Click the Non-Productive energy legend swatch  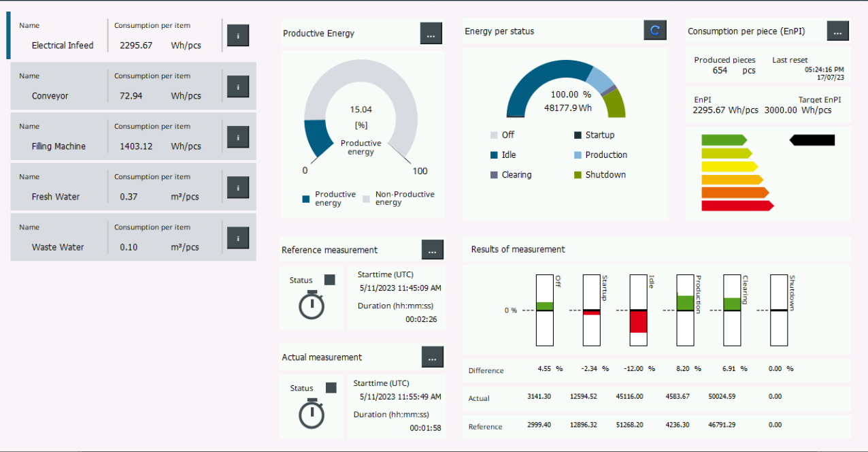pos(366,199)
